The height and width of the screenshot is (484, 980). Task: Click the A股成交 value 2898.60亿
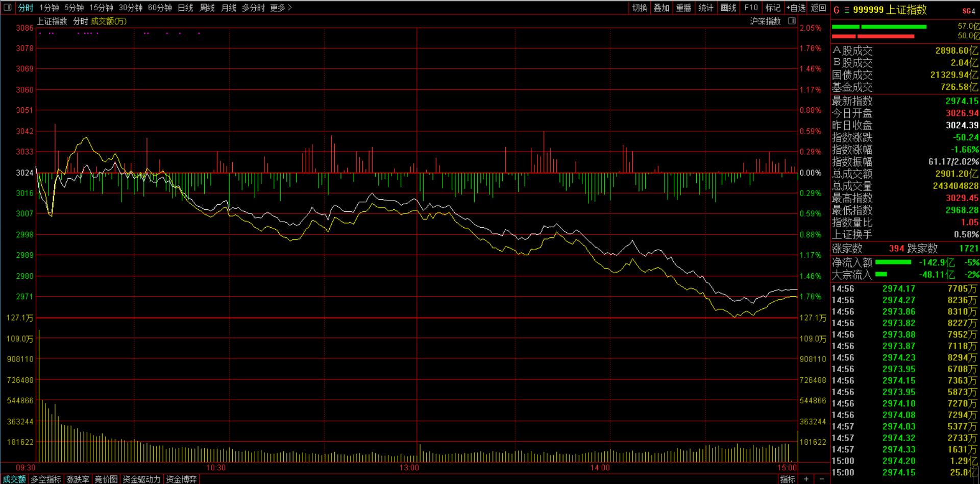pos(957,51)
